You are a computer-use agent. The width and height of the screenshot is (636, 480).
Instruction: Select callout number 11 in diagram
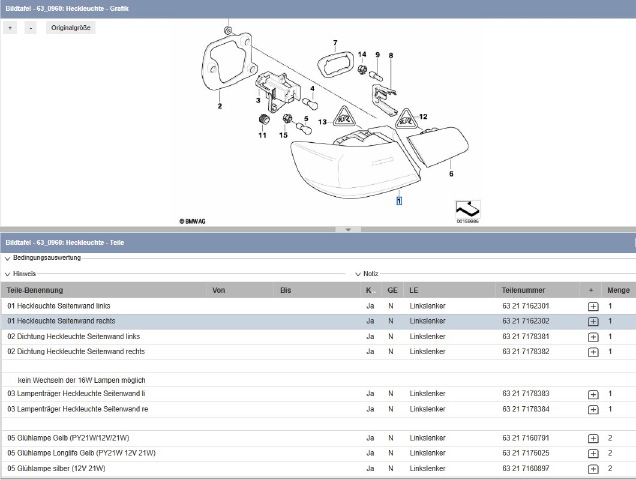262,135
